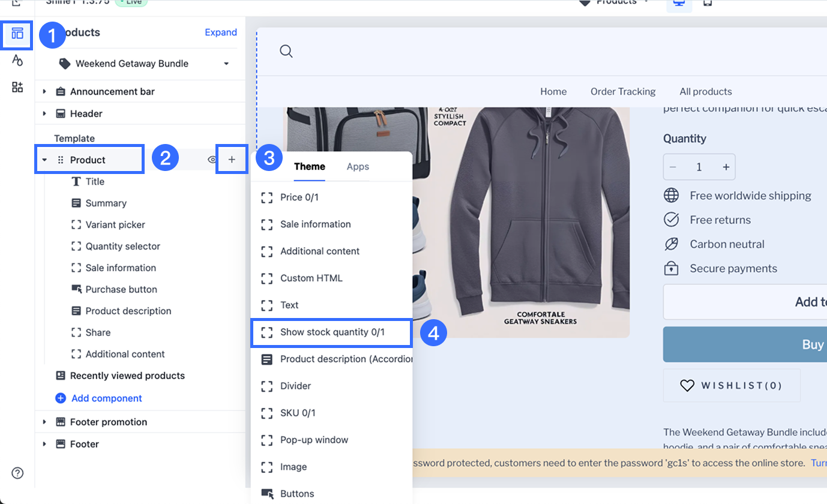Add the SKU 0/1 block
827x504 pixels.
(x=331, y=413)
